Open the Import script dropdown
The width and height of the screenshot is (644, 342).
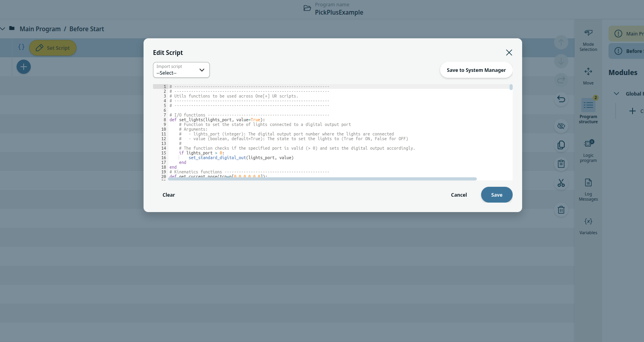181,70
